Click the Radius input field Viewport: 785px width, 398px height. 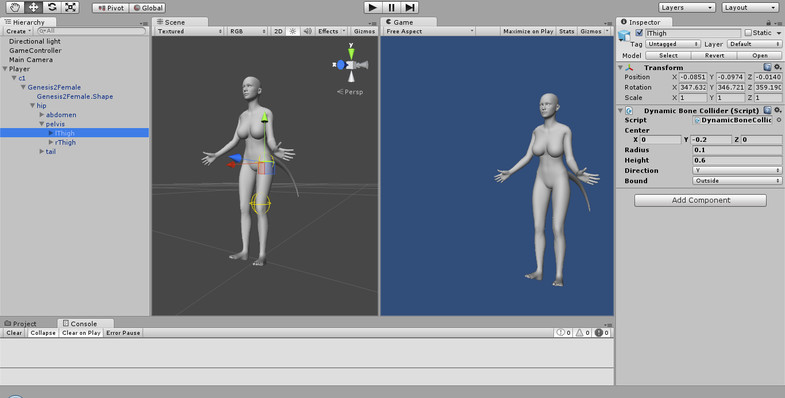tap(737, 150)
